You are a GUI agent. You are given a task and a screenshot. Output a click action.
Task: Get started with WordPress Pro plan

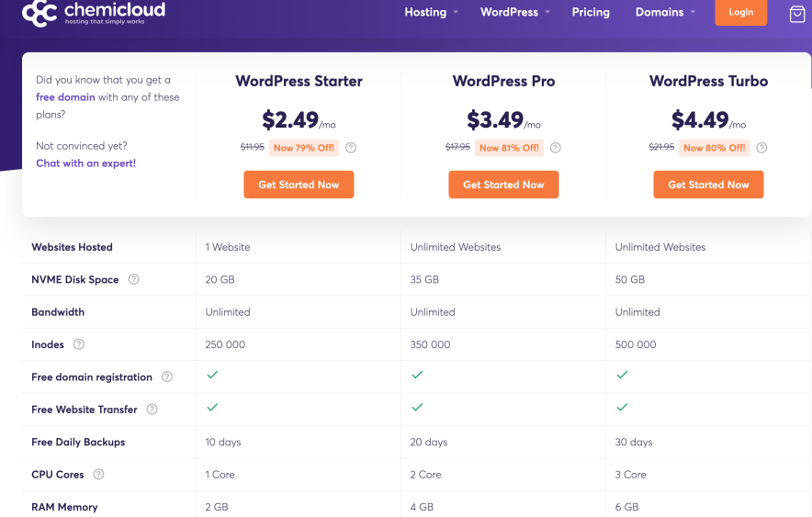click(x=503, y=185)
